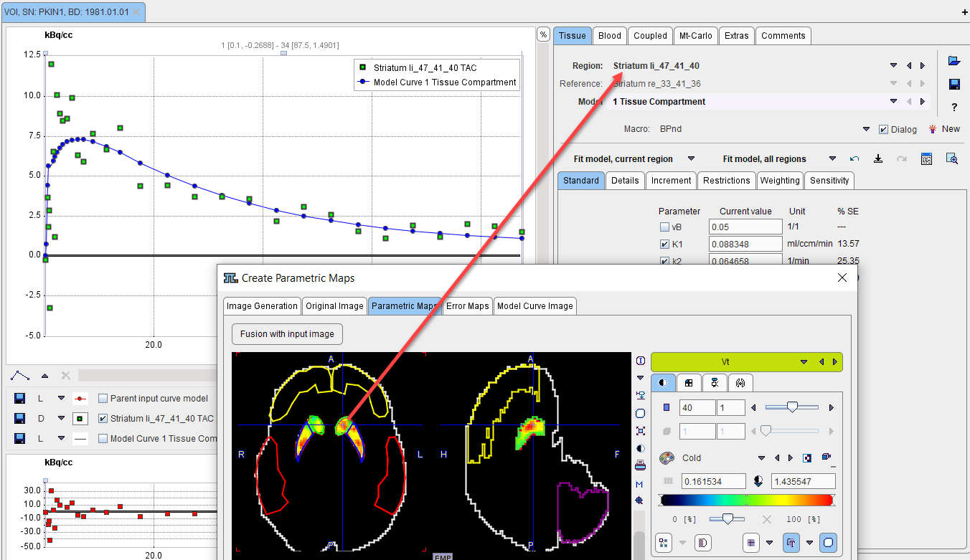This screenshot has height=560, width=970.
Task: Switch to the Mt-Carlo tab
Action: [696, 35]
